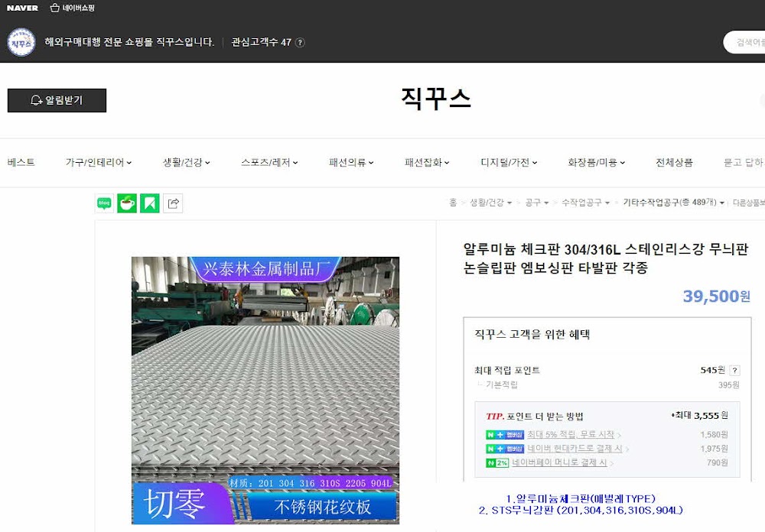Expand the 기타수작업공구 breadcrumb dropdown
Viewport: 765px width, 532px height.
pyautogui.click(x=673, y=203)
